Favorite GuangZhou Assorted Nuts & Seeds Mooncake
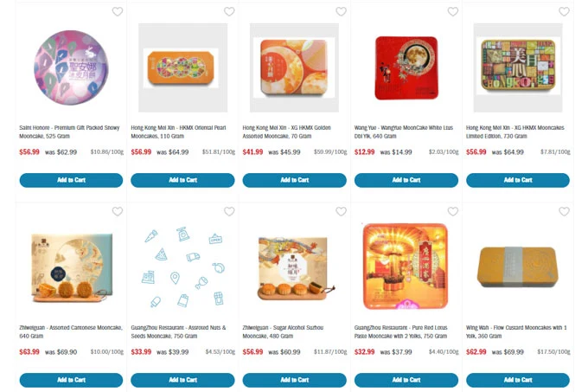Image resolution: width=588 pixels, height=392 pixels. [229, 211]
